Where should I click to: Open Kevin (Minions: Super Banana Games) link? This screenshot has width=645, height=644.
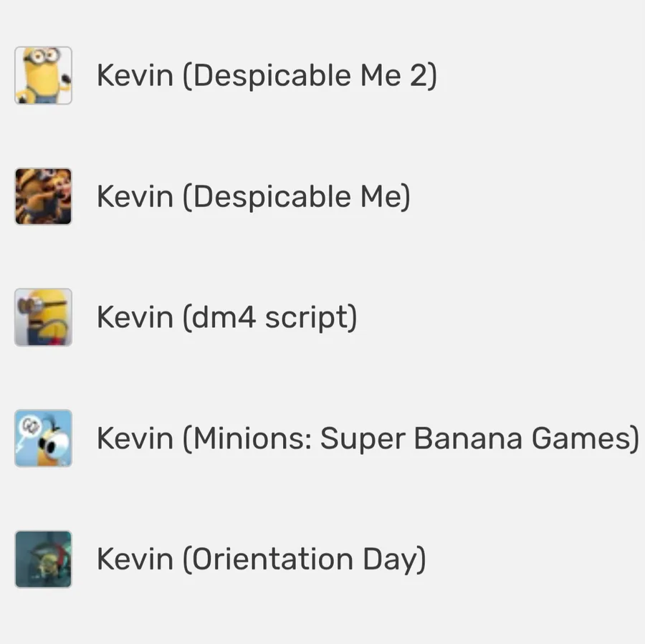click(368, 438)
